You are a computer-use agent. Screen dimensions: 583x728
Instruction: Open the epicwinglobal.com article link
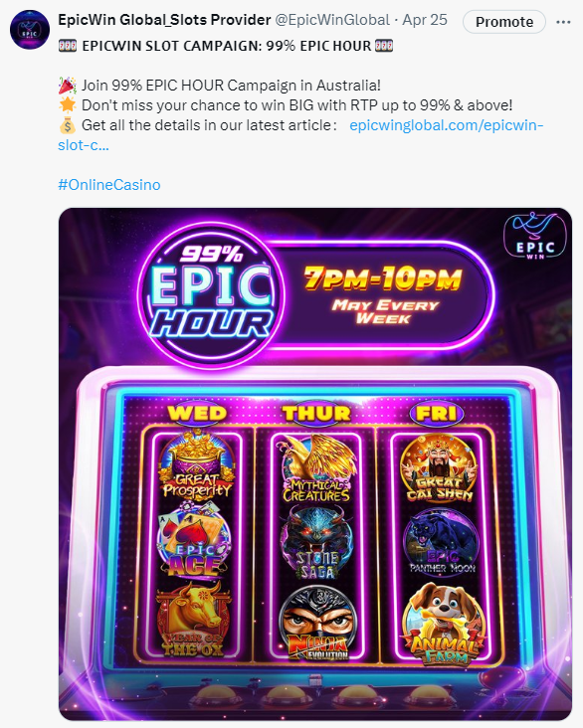tap(446, 125)
